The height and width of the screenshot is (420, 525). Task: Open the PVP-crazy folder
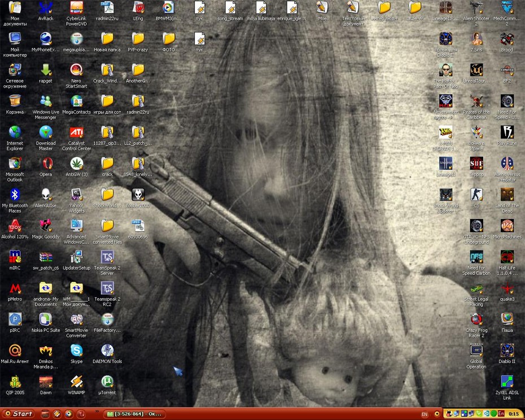click(x=138, y=42)
